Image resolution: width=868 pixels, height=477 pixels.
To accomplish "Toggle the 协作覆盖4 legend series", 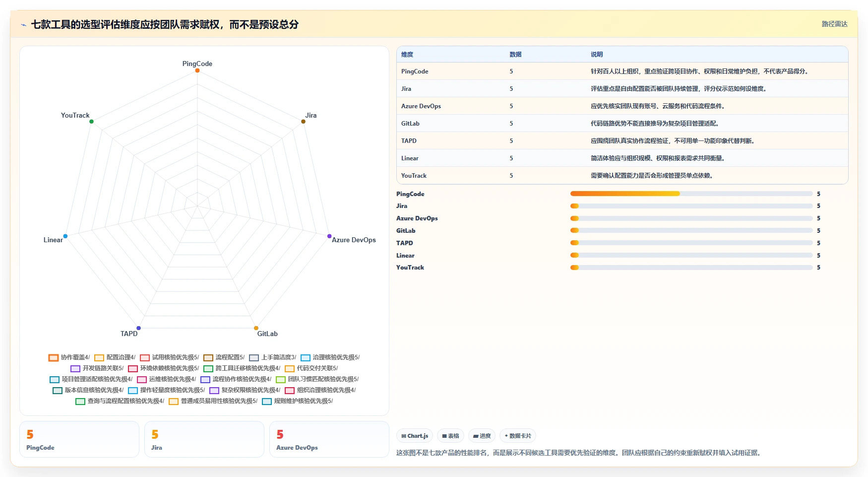I will coord(69,357).
